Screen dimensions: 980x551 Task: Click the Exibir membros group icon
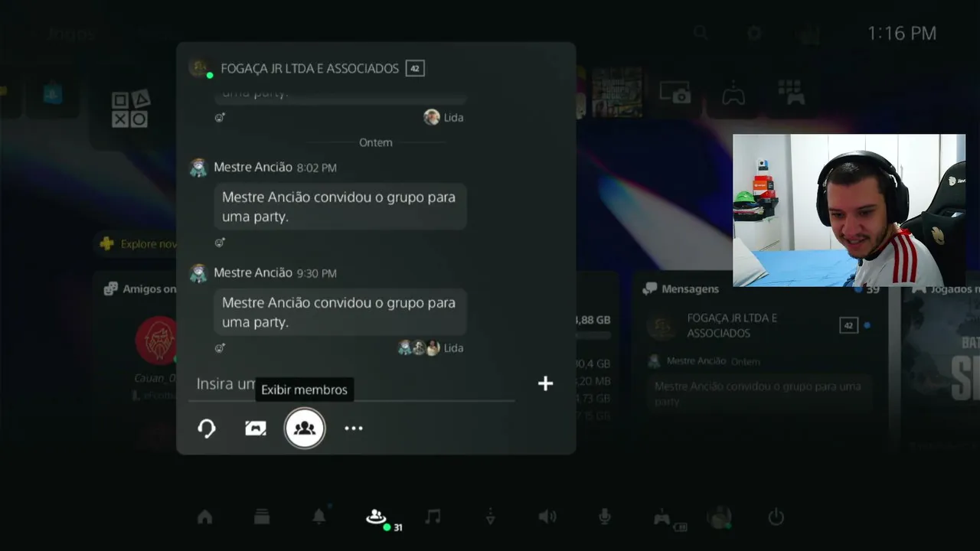tap(305, 429)
